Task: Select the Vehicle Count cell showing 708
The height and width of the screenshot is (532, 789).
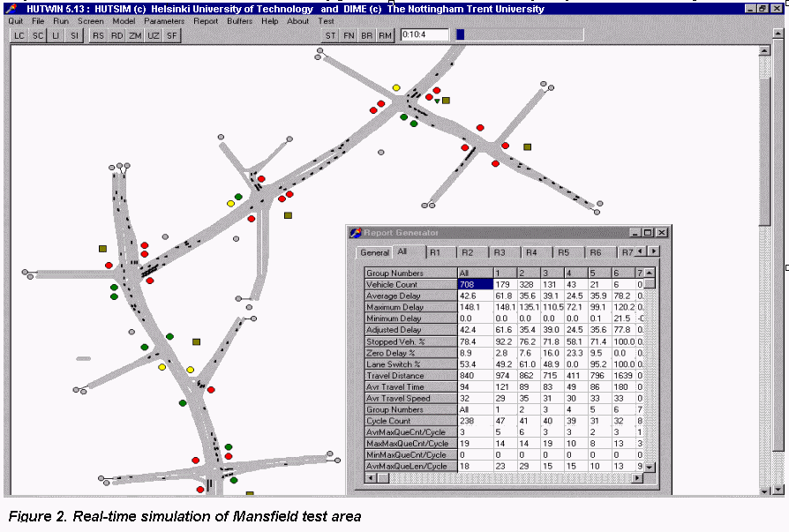Action: tap(474, 284)
